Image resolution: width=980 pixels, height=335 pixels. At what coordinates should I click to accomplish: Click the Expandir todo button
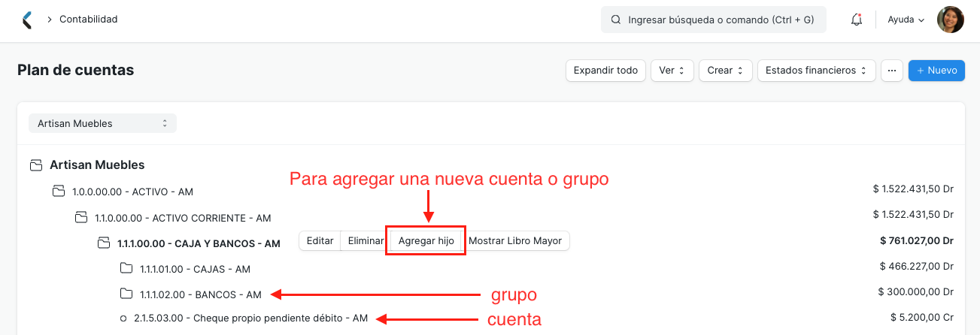point(605,71)
